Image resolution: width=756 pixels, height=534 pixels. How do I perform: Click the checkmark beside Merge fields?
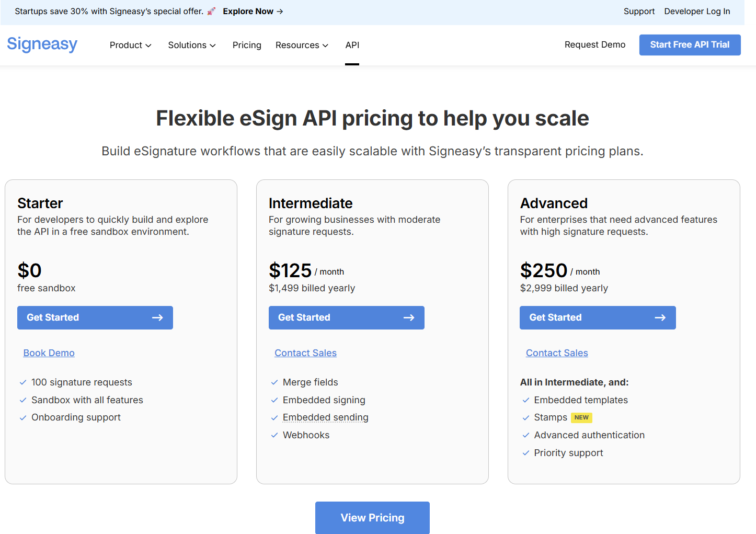coord(274,382)
